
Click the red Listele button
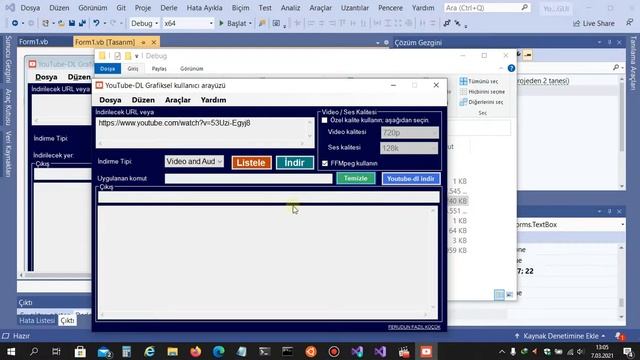(251, 162)
